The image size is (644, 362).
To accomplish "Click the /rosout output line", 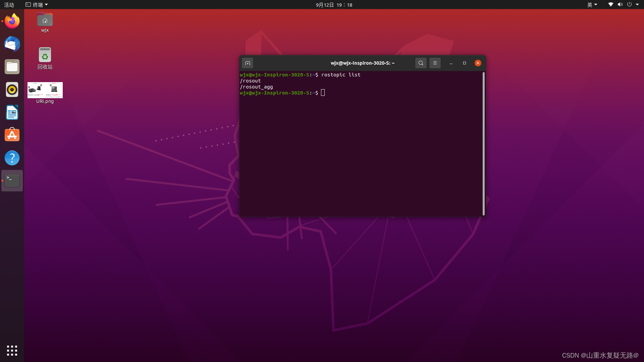I will (x=250, y=81).
